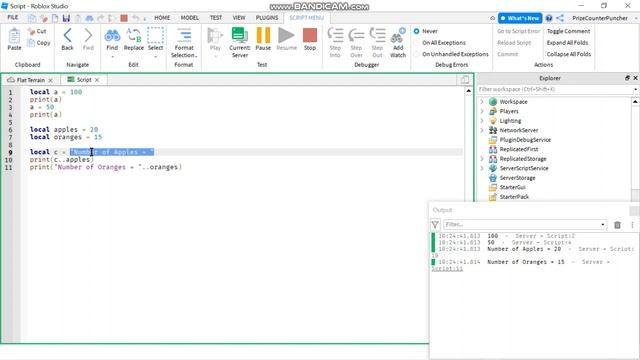Click Toggle Comment action

(568, 31)
